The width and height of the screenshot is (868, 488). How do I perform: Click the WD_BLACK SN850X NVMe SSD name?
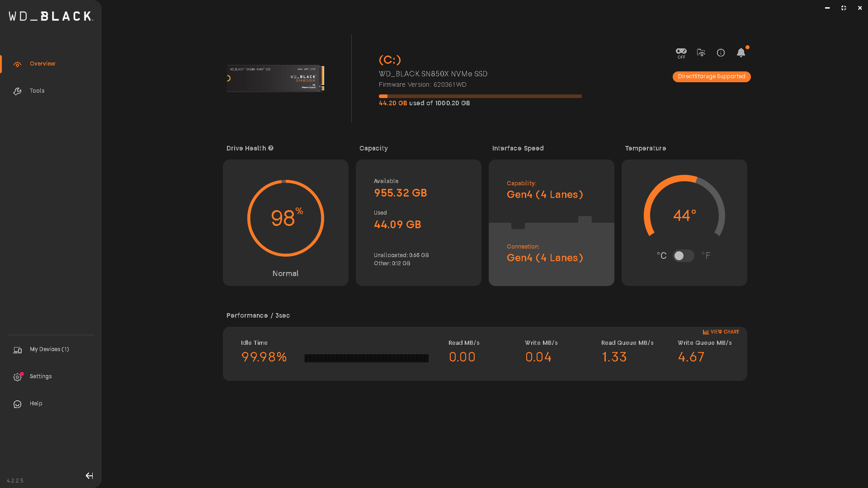[x=433, y=74]
